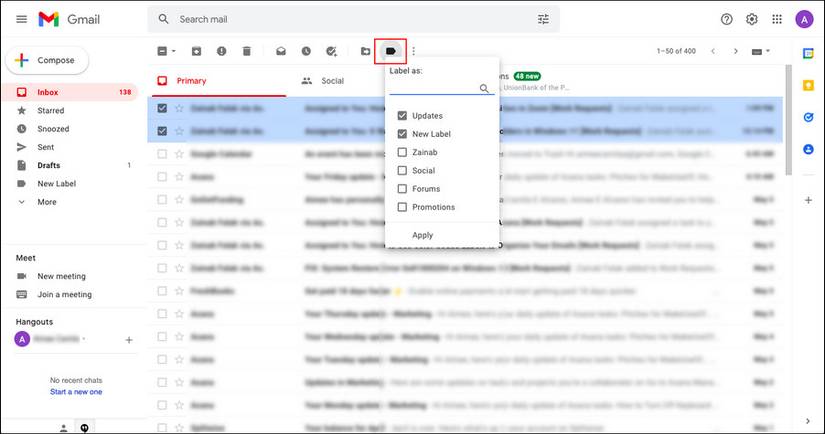Archive the selected emails

pyautogui.click(x=196, y=51)
